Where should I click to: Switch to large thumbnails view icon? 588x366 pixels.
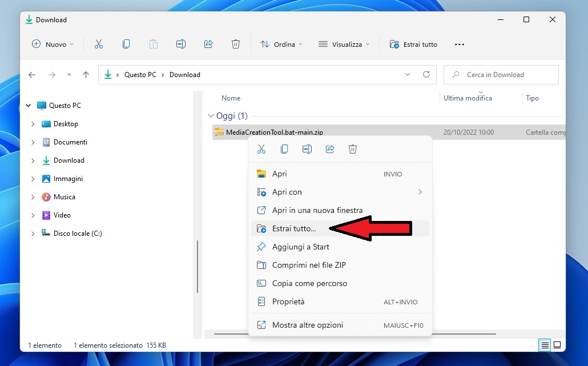[557, 345]
